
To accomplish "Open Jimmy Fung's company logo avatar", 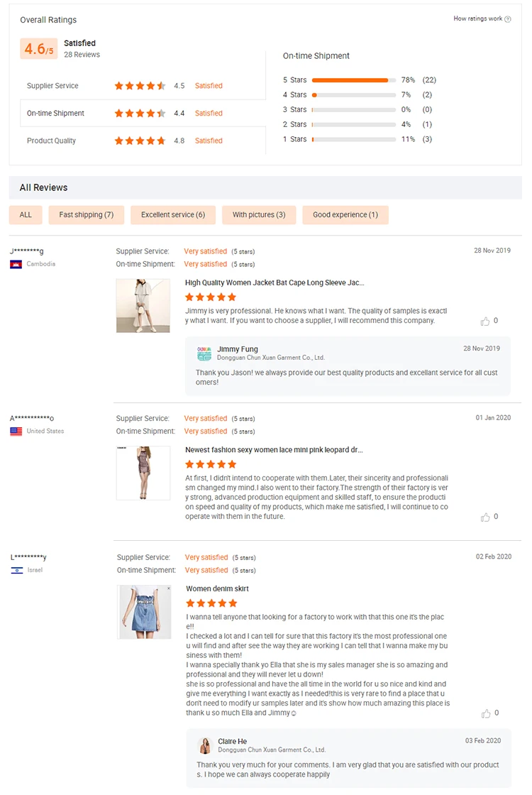I will [x=204, y=353].
